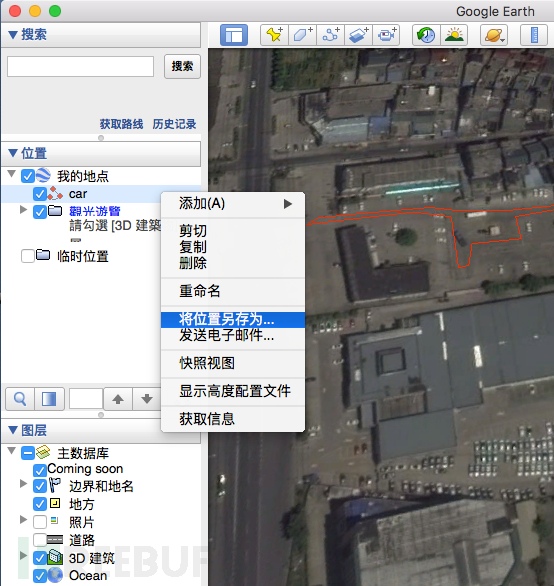
Task: Click the 临时位置 folder icon
Action: coord(43,255)
